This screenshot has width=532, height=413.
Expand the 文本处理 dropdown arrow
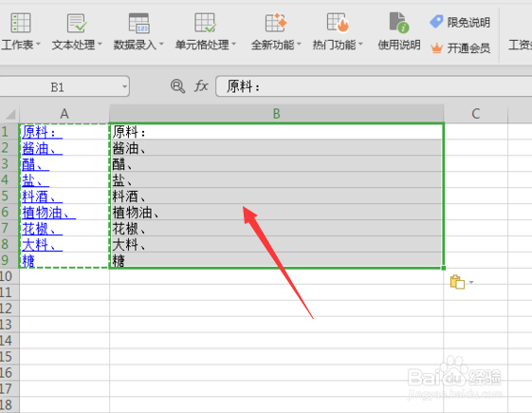point(100,45)
